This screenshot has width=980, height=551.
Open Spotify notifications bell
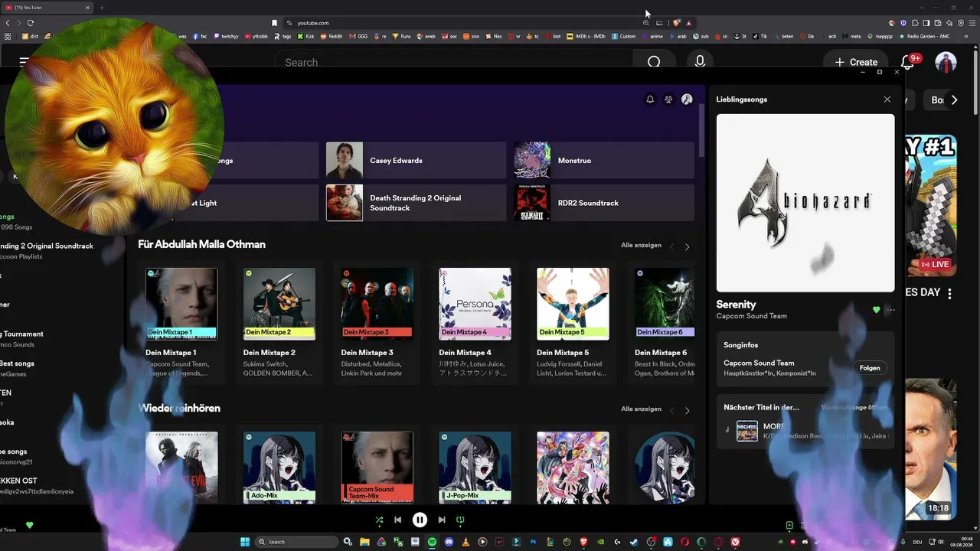650,99
